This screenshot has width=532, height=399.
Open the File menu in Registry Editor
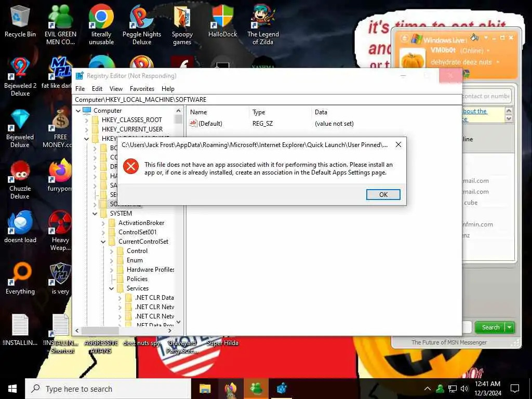click(x=80, y=89)
